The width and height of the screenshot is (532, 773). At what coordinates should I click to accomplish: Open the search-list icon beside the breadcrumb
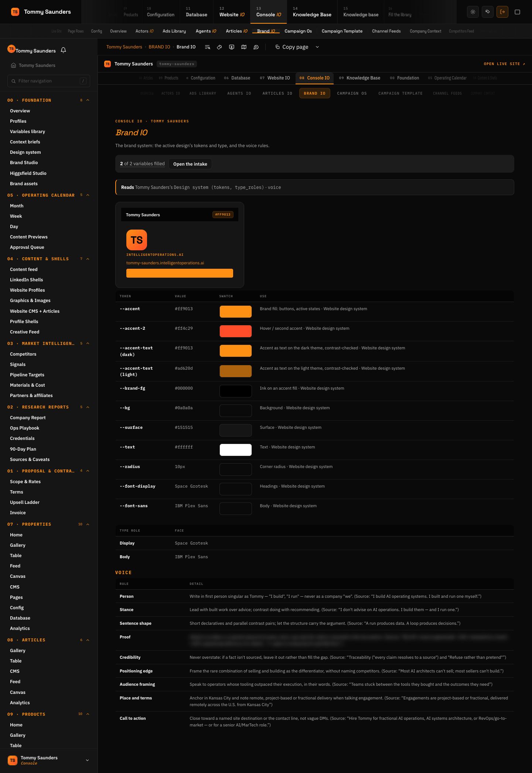pyautogui.click(x=208, y=47)
